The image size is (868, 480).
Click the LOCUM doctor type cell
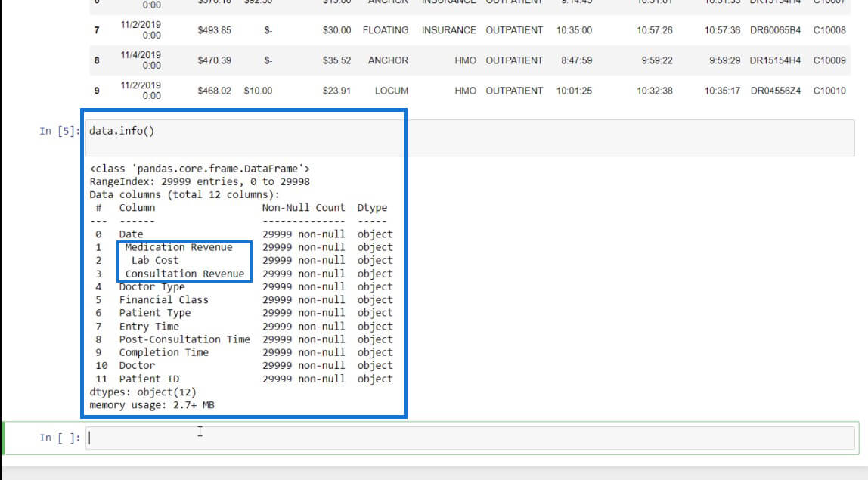click(392, 91)
